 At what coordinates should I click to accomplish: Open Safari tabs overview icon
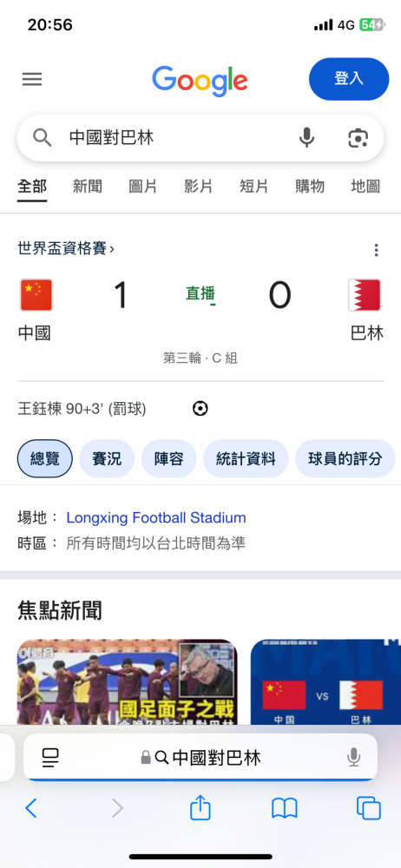pos(368,808)
